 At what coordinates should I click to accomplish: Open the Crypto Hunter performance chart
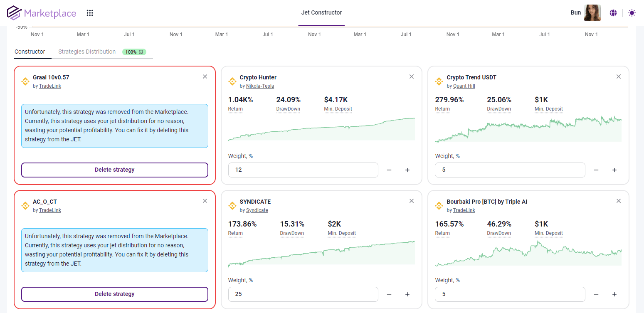pos(321,129)
